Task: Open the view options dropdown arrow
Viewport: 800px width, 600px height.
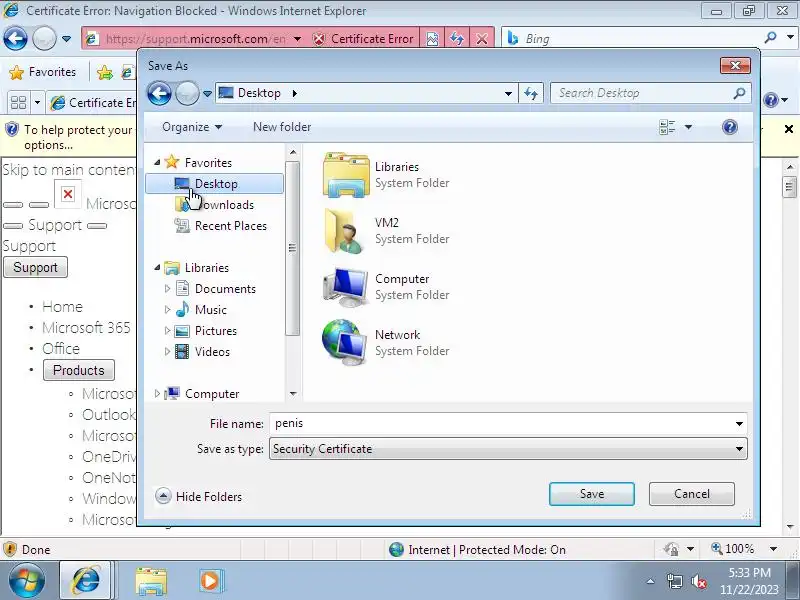Action: [688, 127]
